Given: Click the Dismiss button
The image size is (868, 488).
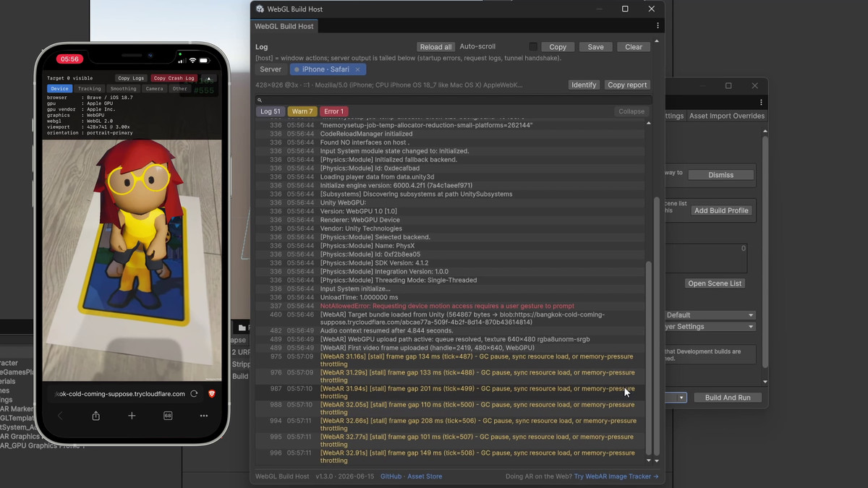Looking at the screenshot, I should coord(720,175).
